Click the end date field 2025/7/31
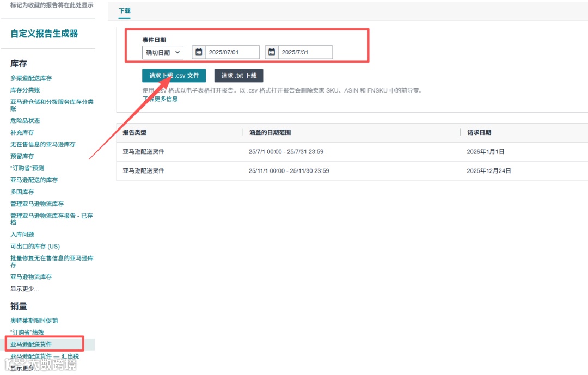This screenshot has width=588, height=375. [x=305, y=52]
